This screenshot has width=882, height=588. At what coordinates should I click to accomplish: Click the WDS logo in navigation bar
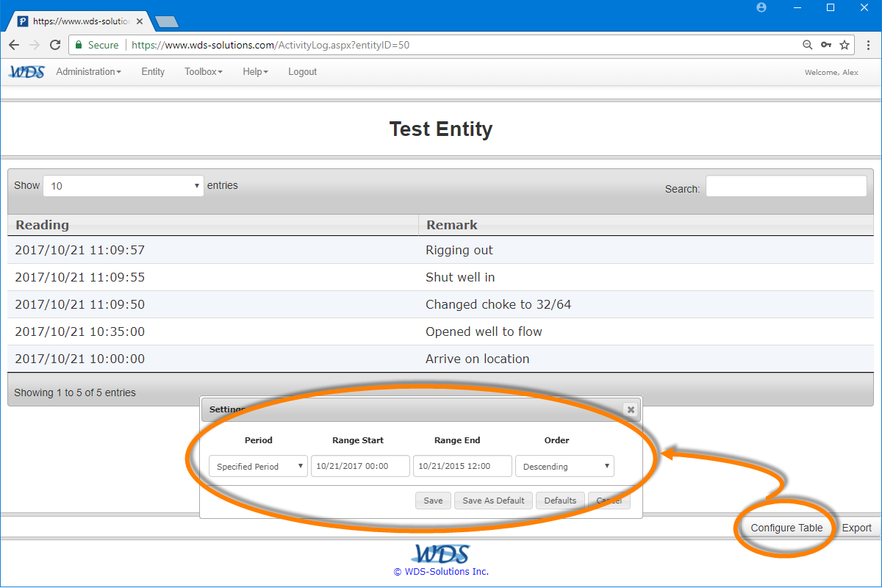coord(26,72)
